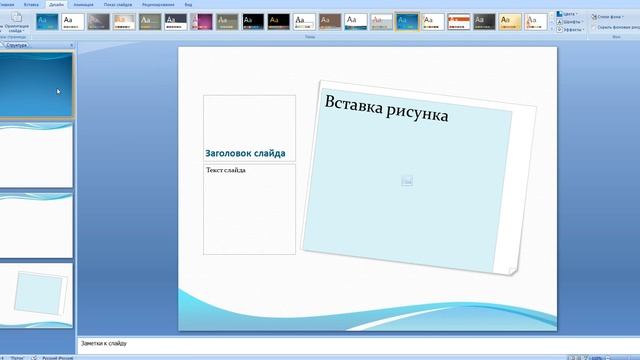Select the third slide thumbnail in the pane
Viewport: 640px width, 360px height.
pos(36,225)
